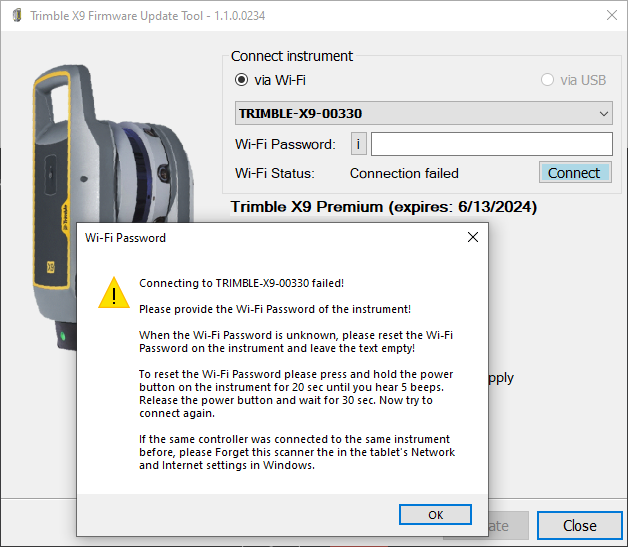Click 'Connecting to TRIMBLE-X9-00330 failed!' message
This screenshot has width=628, height=547.
[x=241, y=283]
